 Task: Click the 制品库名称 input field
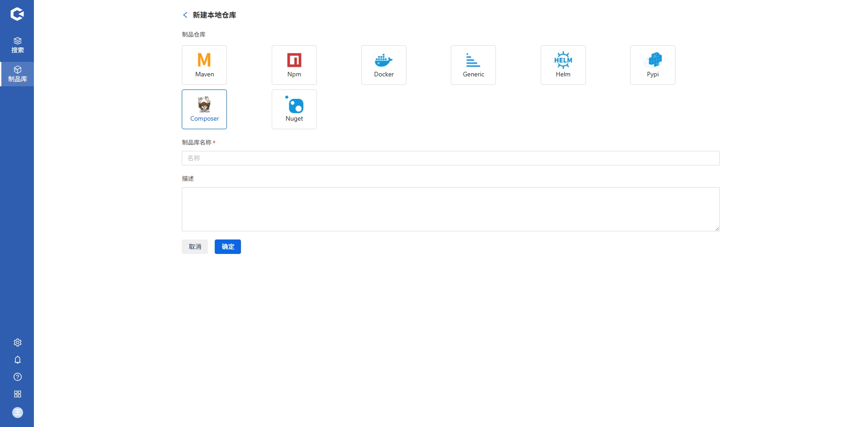point(451,158)
